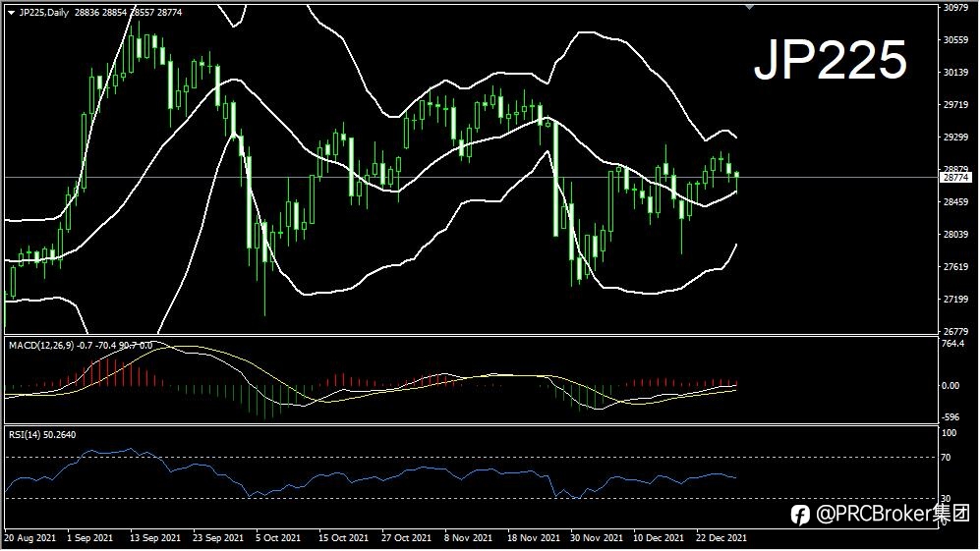This screenshot has width=980, height=551.
Task: Click the 27619 price scale value
Action: (955, 267)
